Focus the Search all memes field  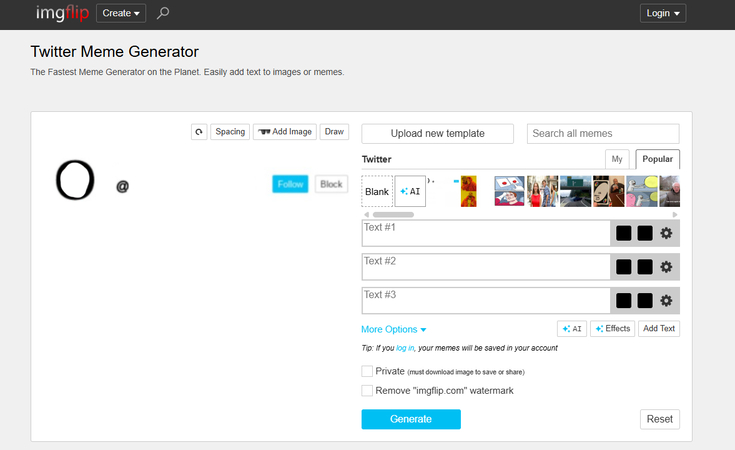[x=603, y=134]
